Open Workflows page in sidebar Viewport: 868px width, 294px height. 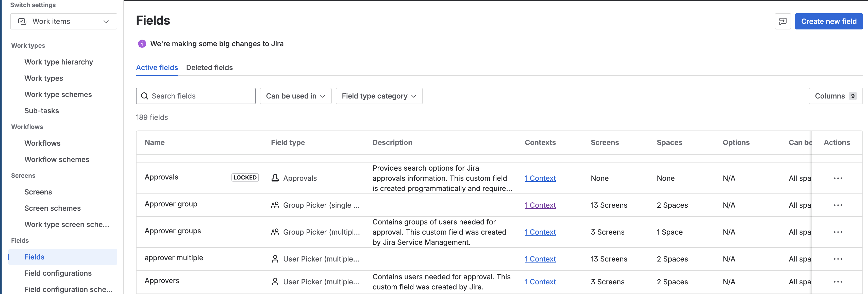pyautogui.click(x=42, y=143)
